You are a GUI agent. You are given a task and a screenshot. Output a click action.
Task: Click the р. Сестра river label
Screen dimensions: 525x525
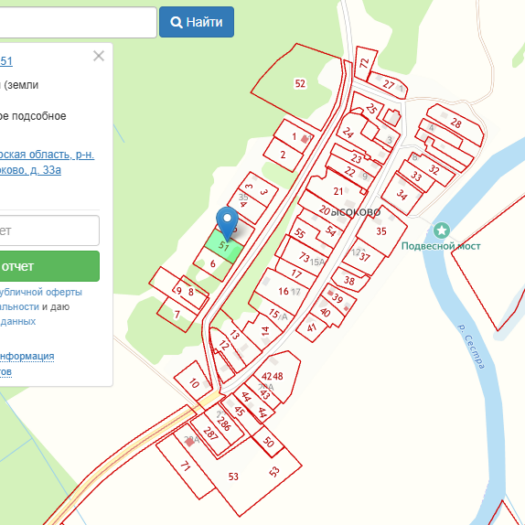tap(471, 346)
